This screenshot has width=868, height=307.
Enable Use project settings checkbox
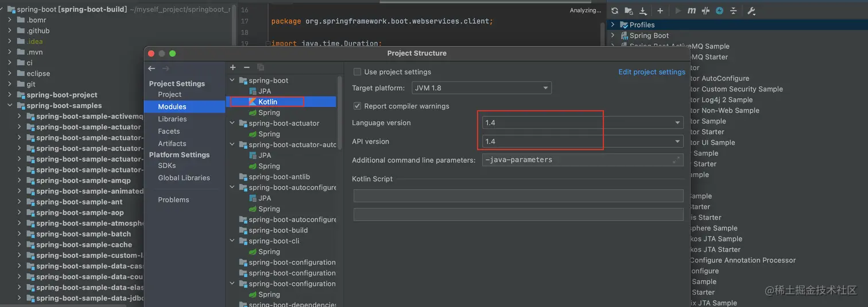358,72
